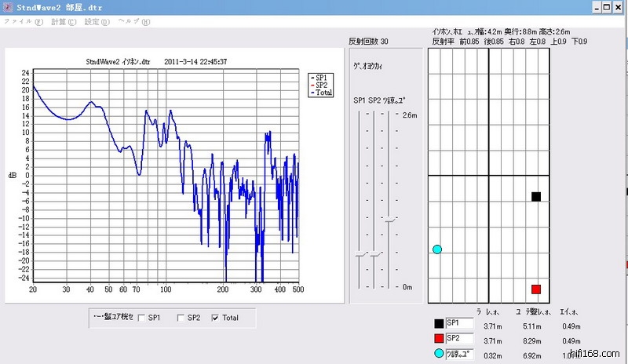This screenshot has height=364, width=628.
Task: Click the red square beside SP2 name field
Action: (x=438, y=338)
